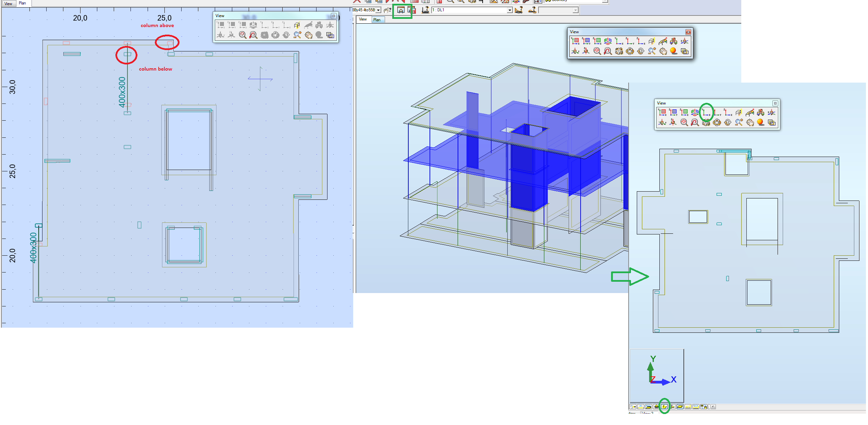Click 3D orbit rotation icon in 3D view toolbar
Screen dimensions: 868x425
point(630,51)
